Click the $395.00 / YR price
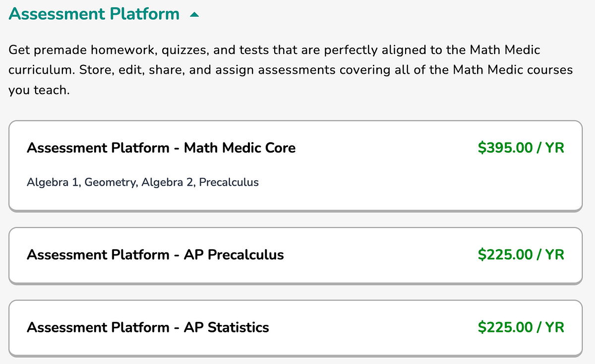 (521, 148)
